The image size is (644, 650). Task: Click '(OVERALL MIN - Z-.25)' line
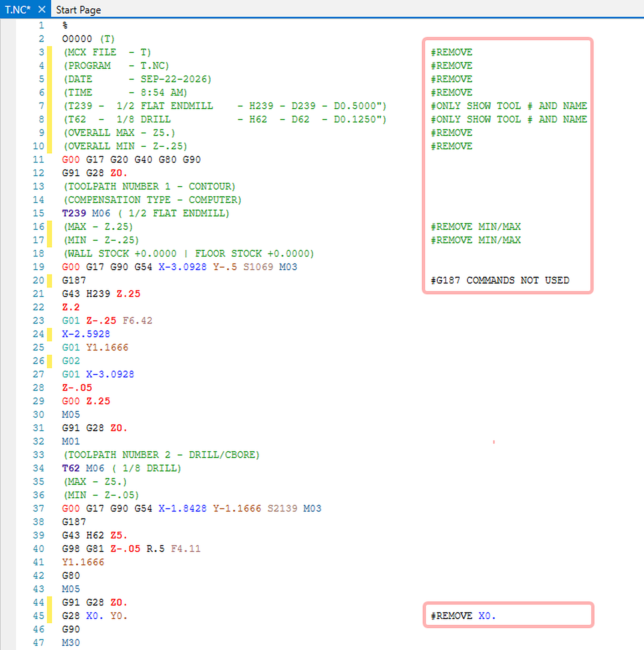click(x=125, y=146)
